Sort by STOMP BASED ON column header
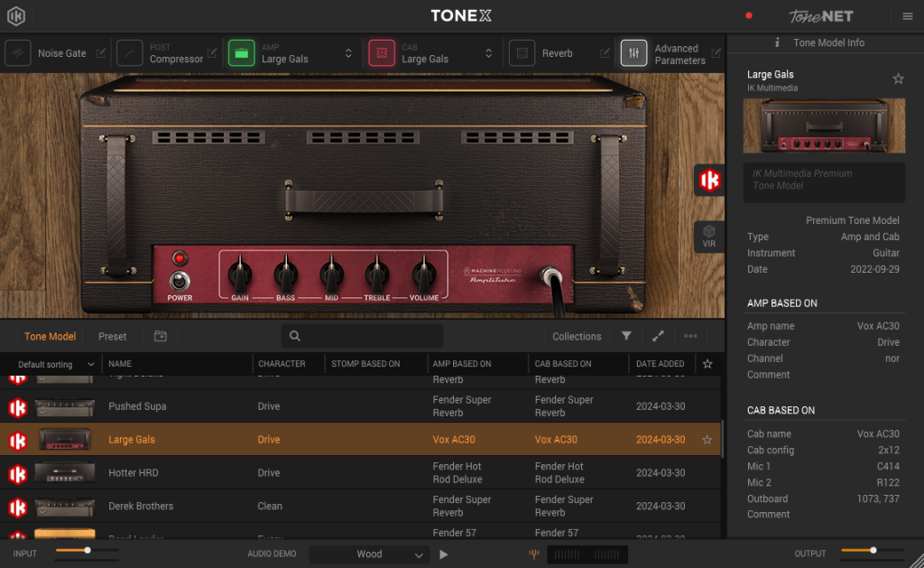Screen dimensions: 924x568 coord(366,364)
